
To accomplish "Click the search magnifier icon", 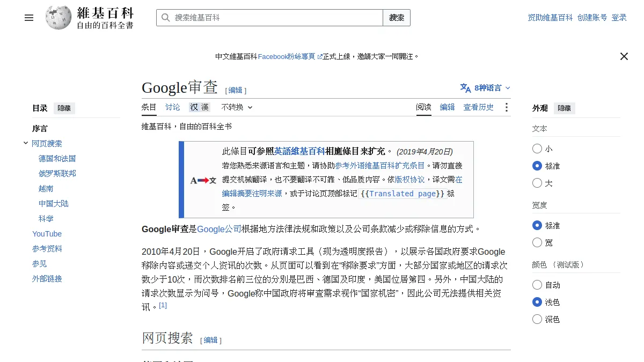I will pos(165,18).
